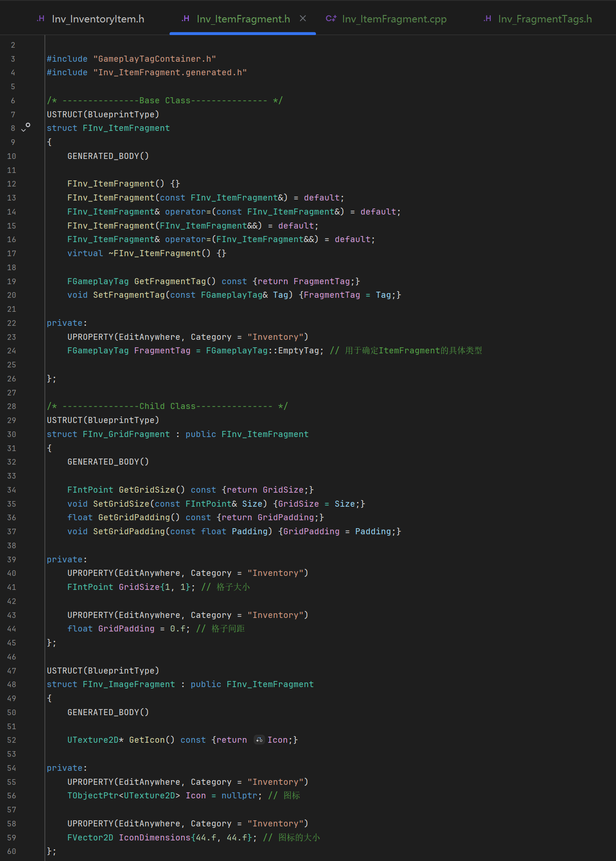The image size is (616, 861).
Task: Click line number 30 in the gutter
Action: [x=12, y=434]
